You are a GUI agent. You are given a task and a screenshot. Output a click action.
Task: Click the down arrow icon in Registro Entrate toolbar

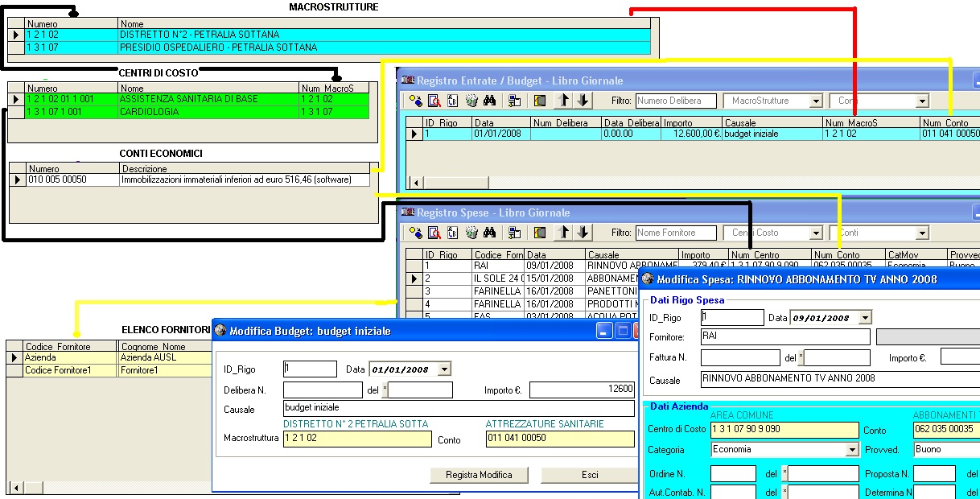[583, 101]
